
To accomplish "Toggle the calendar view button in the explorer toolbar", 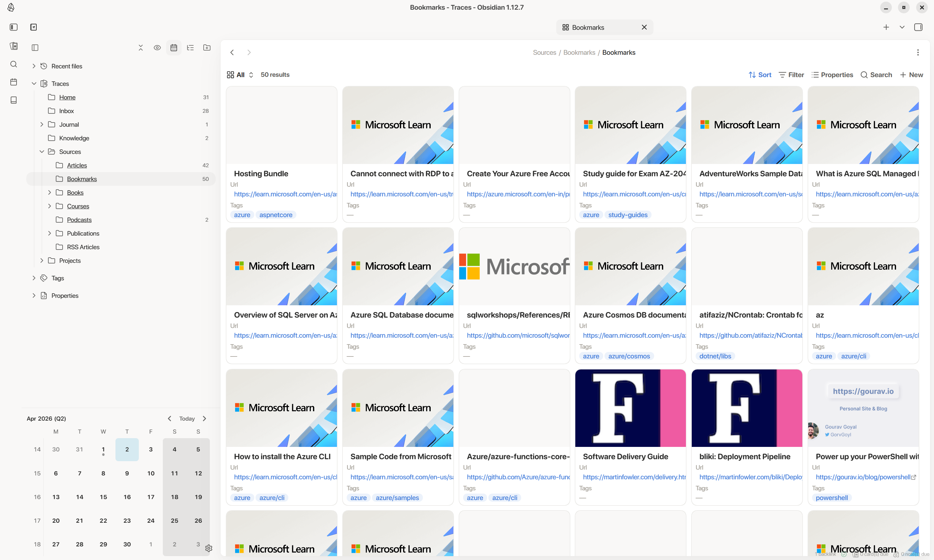I will click(174, 48).
